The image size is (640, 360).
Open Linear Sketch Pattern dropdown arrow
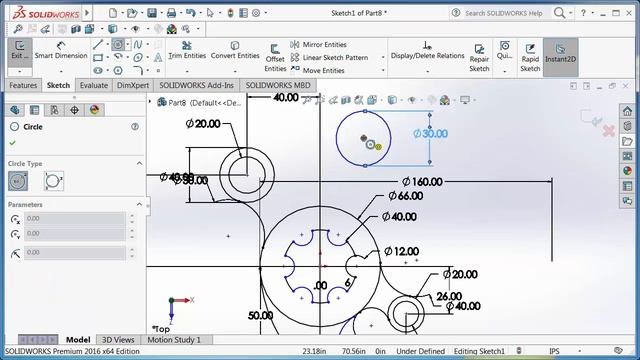coord(383,58)
